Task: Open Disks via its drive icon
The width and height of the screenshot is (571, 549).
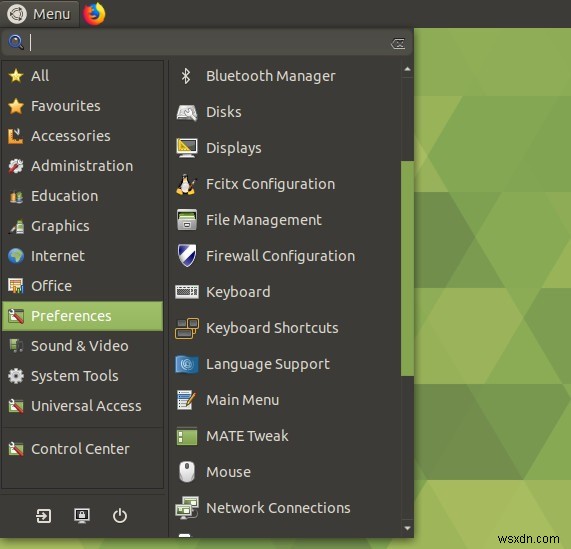Action: [187, 112]
